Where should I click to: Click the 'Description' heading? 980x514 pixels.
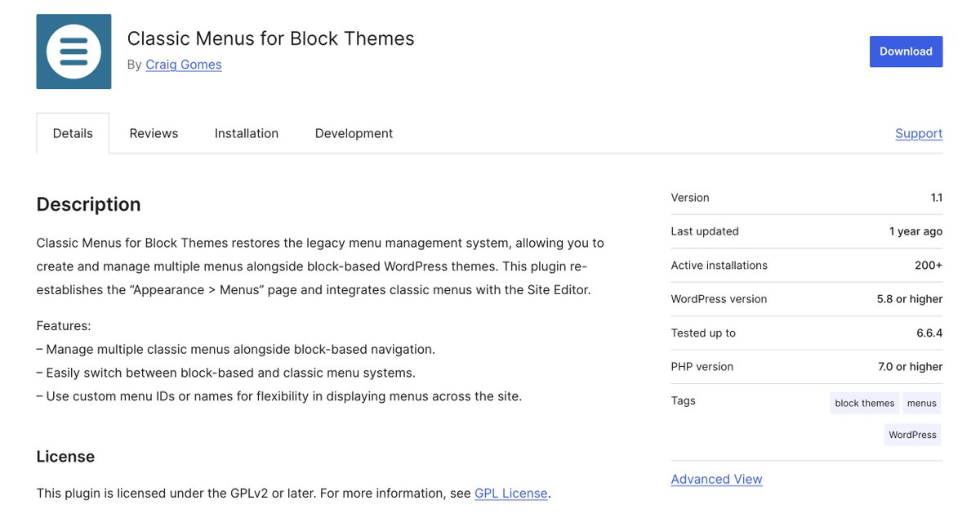(88, 204)
